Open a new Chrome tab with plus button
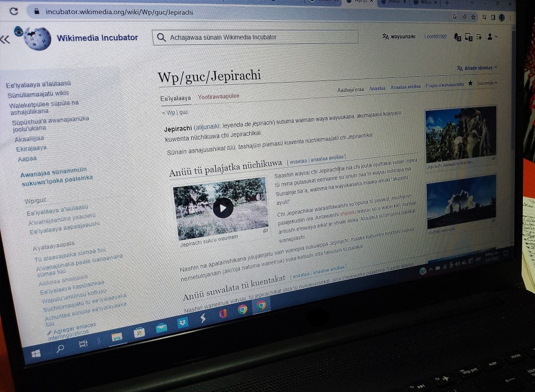The width and height of the screenshot is (535, 392). (x=447, y=3)
